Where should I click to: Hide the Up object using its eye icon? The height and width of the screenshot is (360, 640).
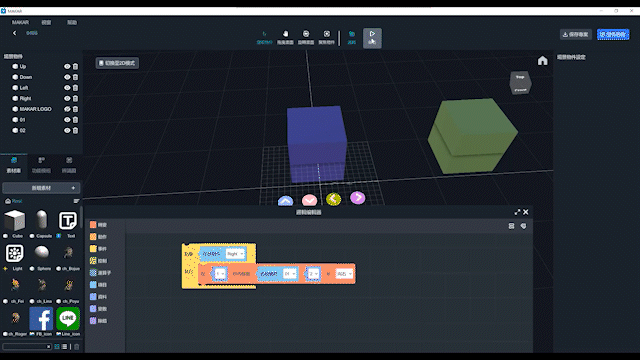tap(67, 67)
